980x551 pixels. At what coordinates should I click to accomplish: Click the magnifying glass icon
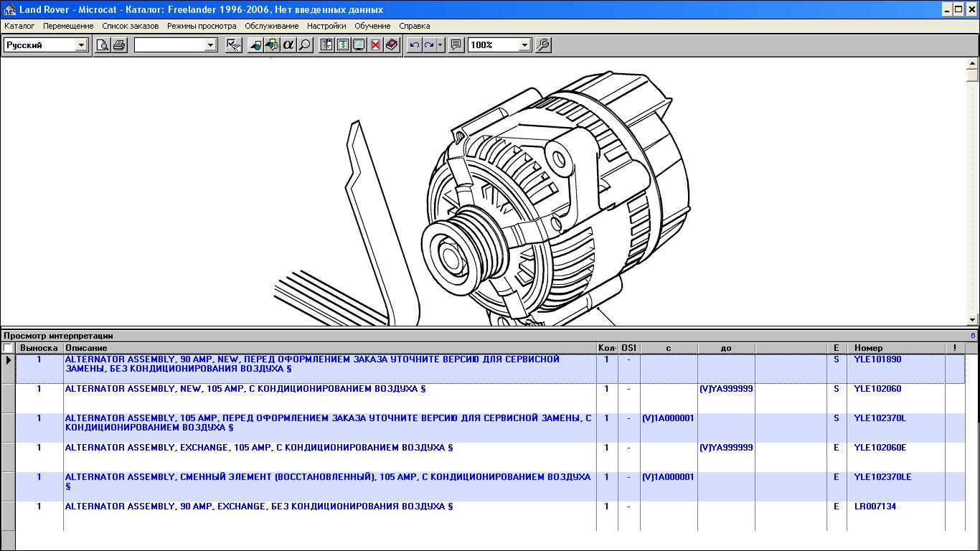tap(305, 45)
